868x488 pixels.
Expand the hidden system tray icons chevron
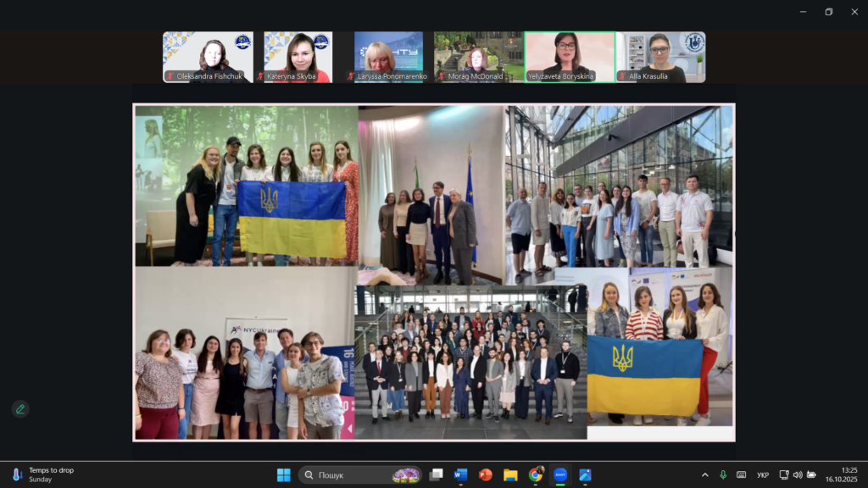pos(704,474)
